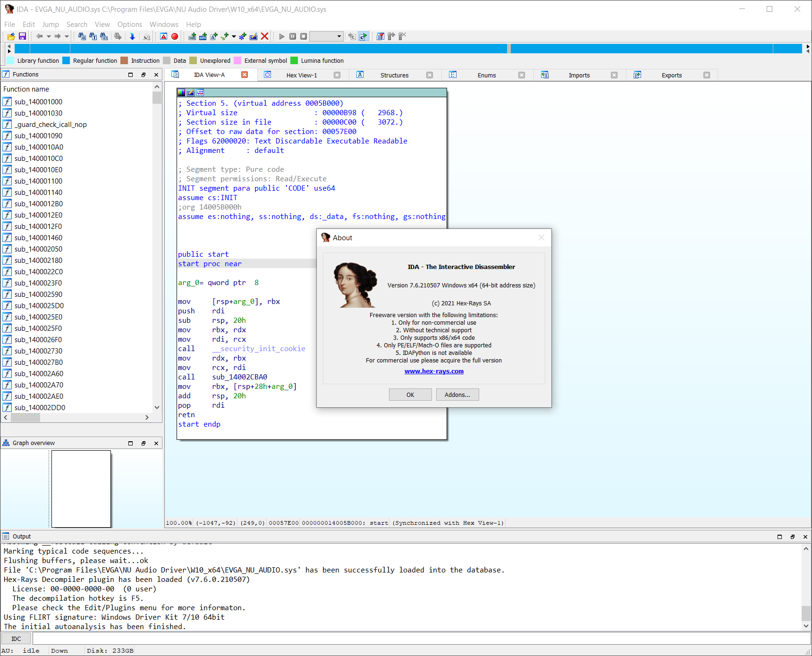Jump back with the left arrow icon

[40, 36]
